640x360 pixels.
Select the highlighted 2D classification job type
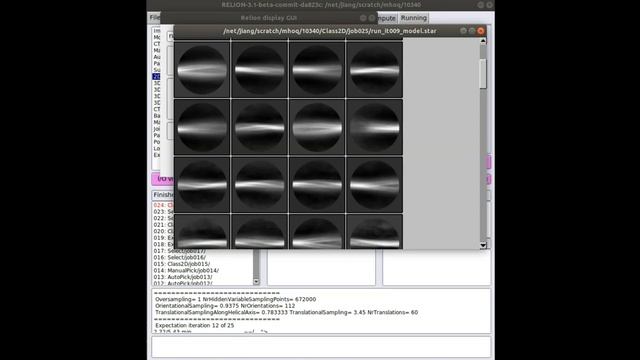(156, 76)
